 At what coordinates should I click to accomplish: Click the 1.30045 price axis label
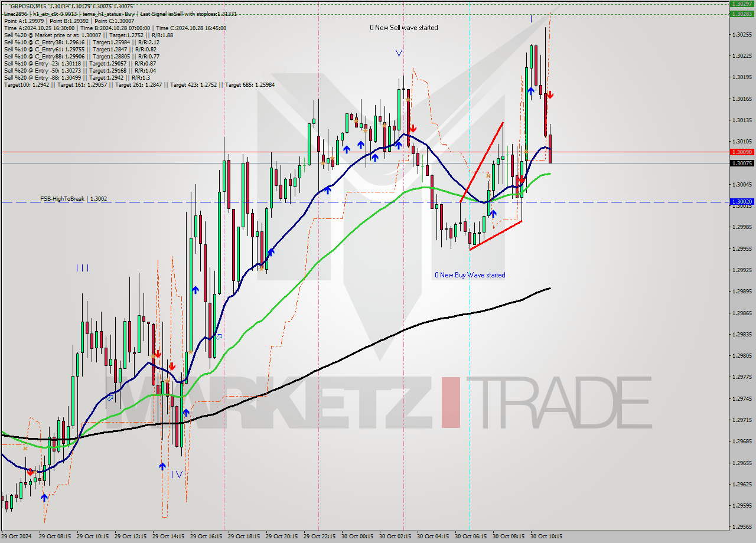pos(742,184)
